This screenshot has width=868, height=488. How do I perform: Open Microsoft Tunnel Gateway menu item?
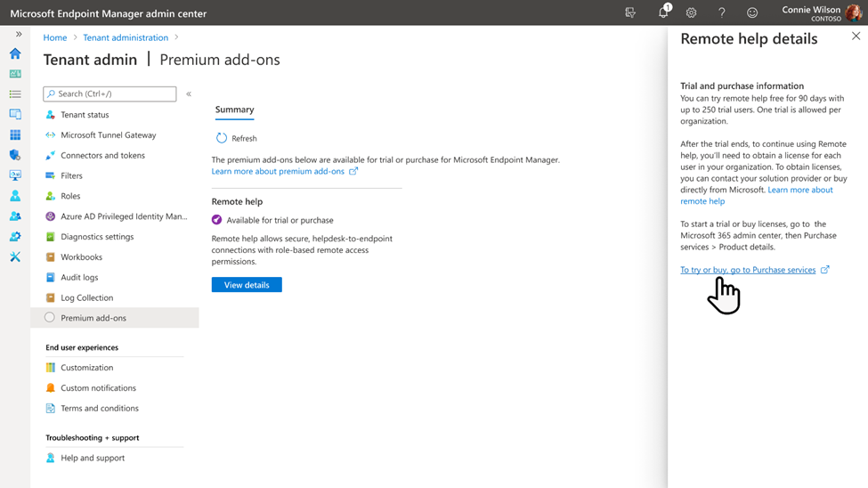click(109, 135)
